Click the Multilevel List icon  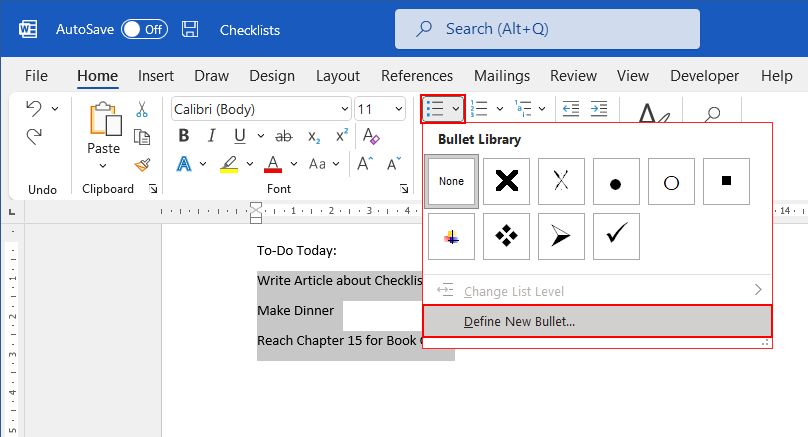523,109
